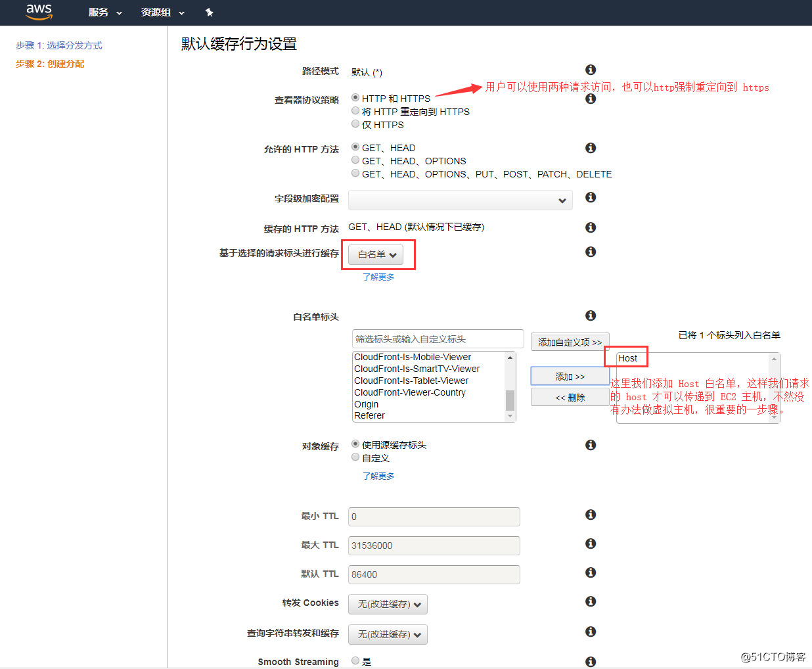812x669 pixels.
Task: Select CloudFront-Is-Mobile-Viewer in header list
Action: (429, 358)
